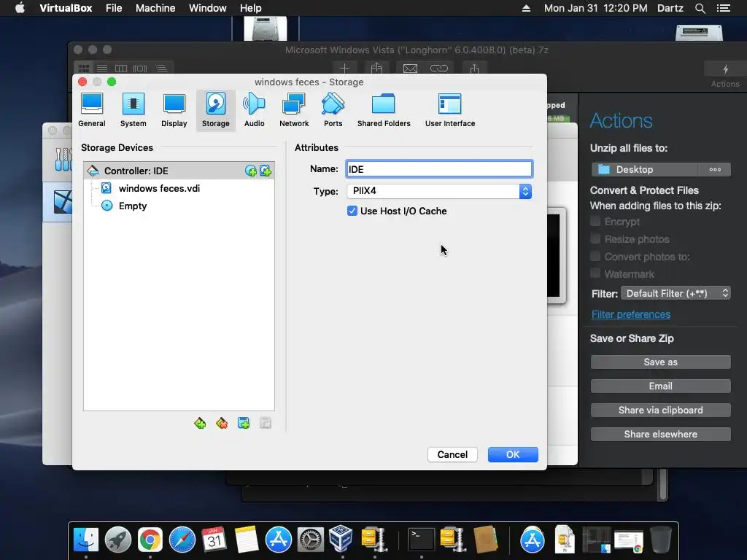Open the Filter preferences link
Screen dimensions: 747x560
point(631,314)
